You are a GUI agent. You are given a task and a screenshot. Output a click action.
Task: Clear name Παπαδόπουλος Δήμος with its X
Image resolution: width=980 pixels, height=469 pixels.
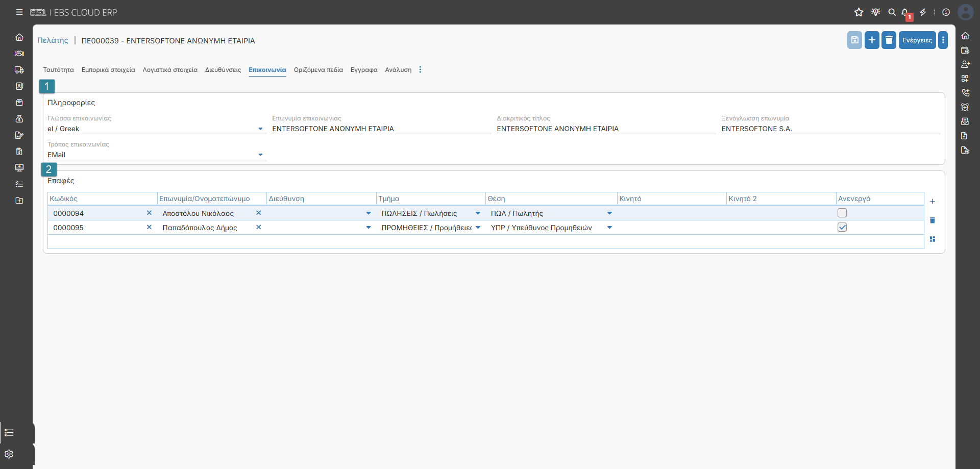[x=259, y=228]
